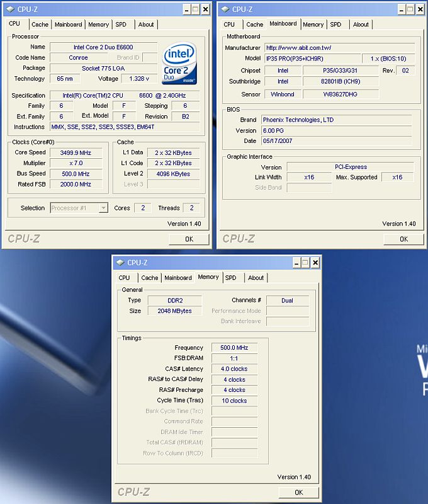Screen dimensions: 428x504
Task: Click the Intel Core 2 Duo logo
Action: tap(179, 64)
